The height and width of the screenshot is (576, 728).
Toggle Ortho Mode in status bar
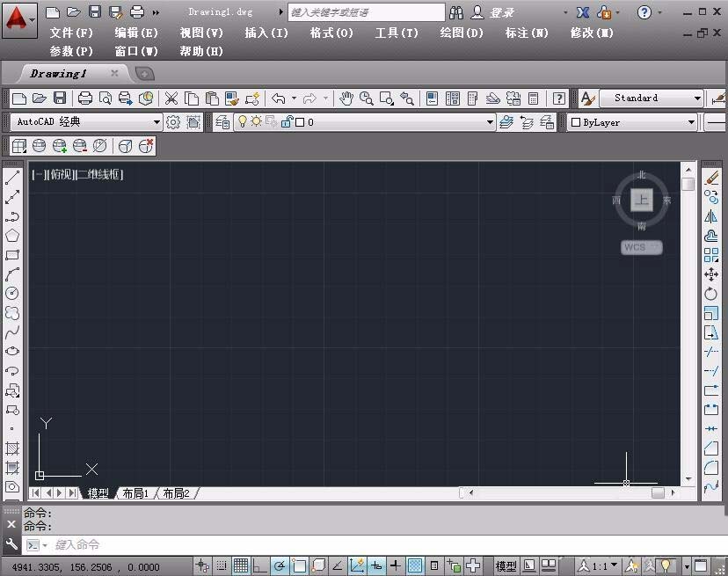tap(260, 565)
